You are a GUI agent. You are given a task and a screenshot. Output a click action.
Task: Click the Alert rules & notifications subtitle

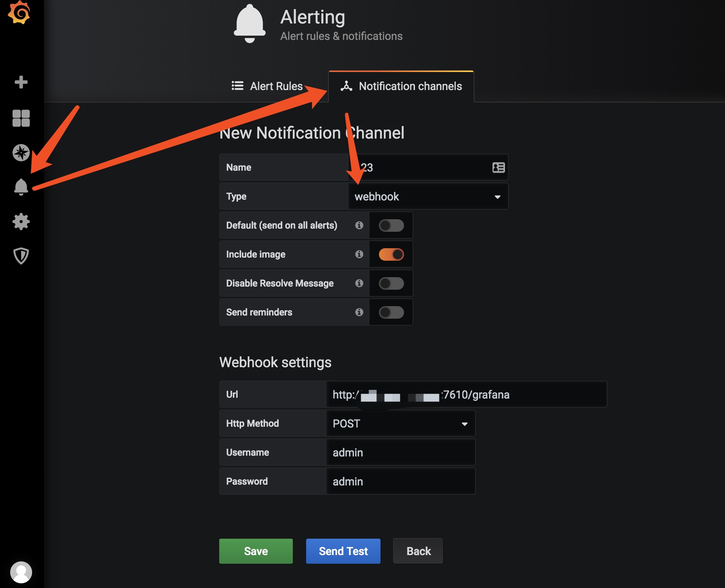coord(341,36)
